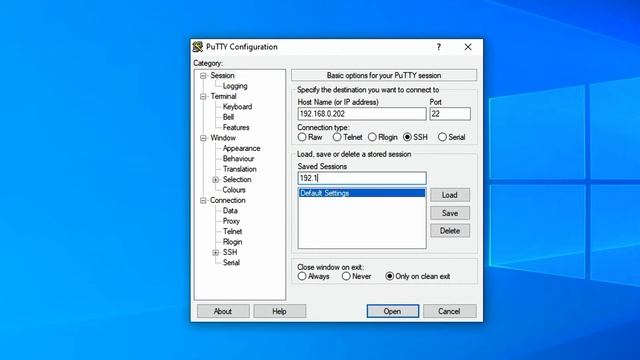Image resolution: width=640 pixels, height=360 pixels.
Task: Collapse the Connection tree node
Action: coord(203,201)
